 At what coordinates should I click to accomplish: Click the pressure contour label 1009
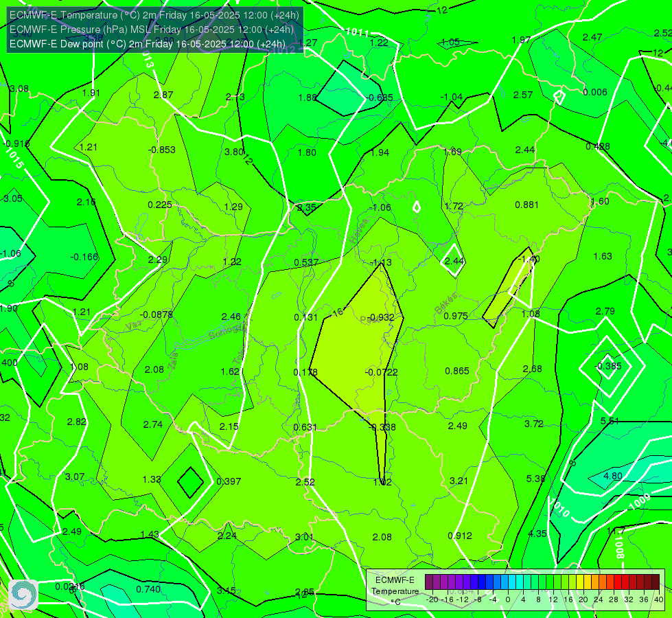pyautogui.click(x=640, y=501)
